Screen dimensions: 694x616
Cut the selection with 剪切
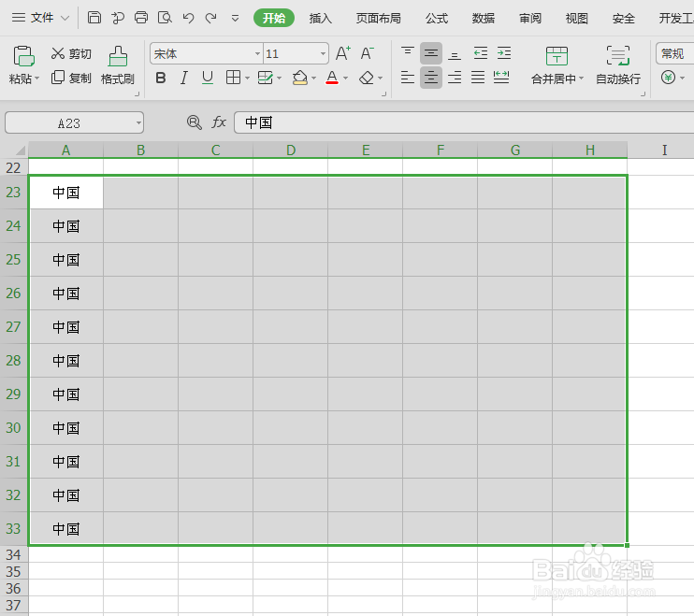pos(71,53)
